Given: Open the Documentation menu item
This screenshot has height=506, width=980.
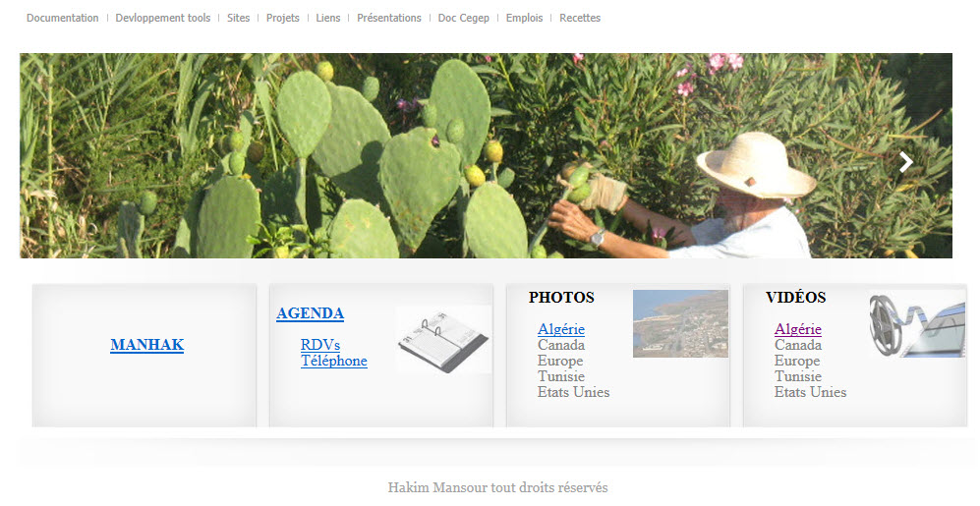Looking at the screenshot, I should pyautogui.click(x=63, y=18).
